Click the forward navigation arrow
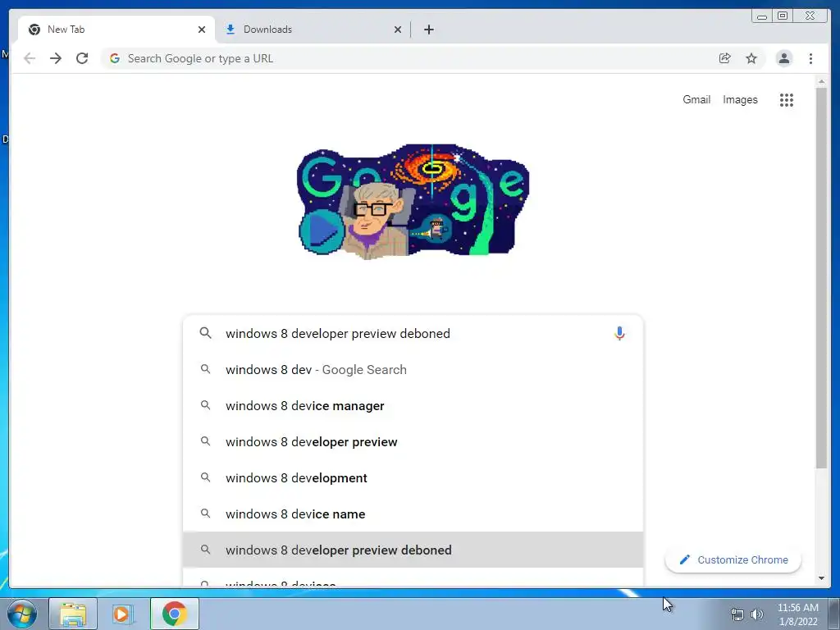Image resolution: width=840 pixels, height=630 pixels. [56, 58]
